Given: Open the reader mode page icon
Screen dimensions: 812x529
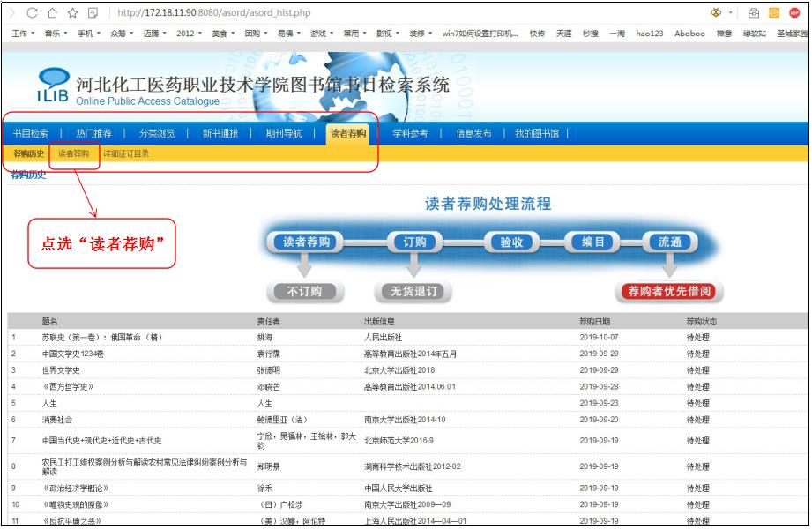Looking at the screenshot, I should click(x=93, y=13).
